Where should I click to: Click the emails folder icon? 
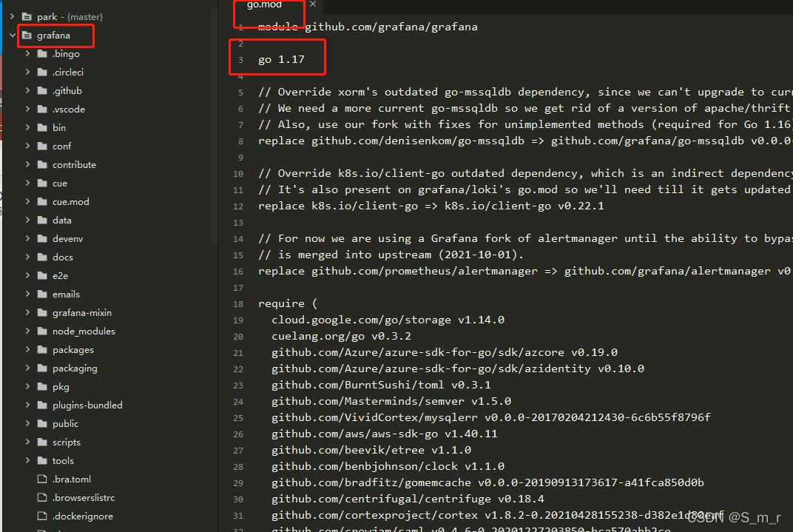[x=42, y=294]
